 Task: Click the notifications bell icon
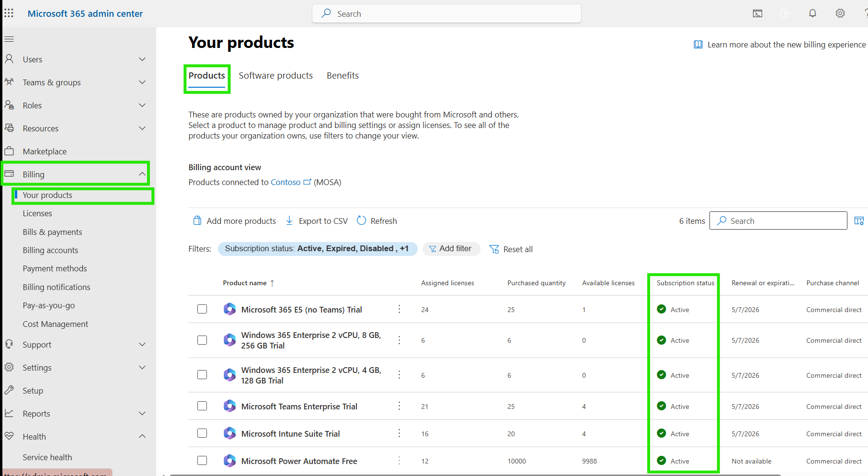812,13
